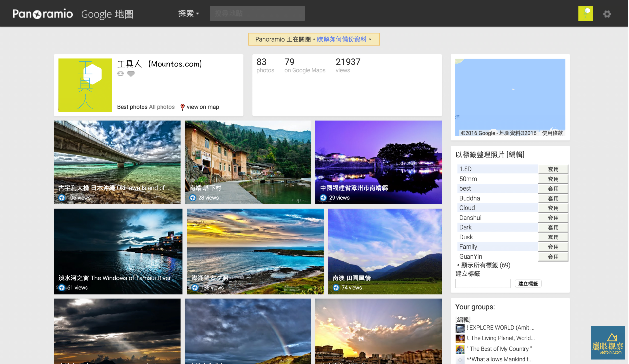Click plus icon on the 106 views photo
629x364 pixels.
pyautogui.click(x=62, y=198)
